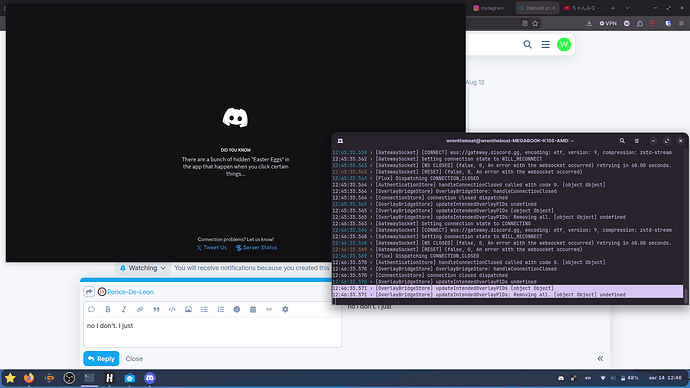
Task: Focus the terminal app in the taskbar
Action: point(89,378)
